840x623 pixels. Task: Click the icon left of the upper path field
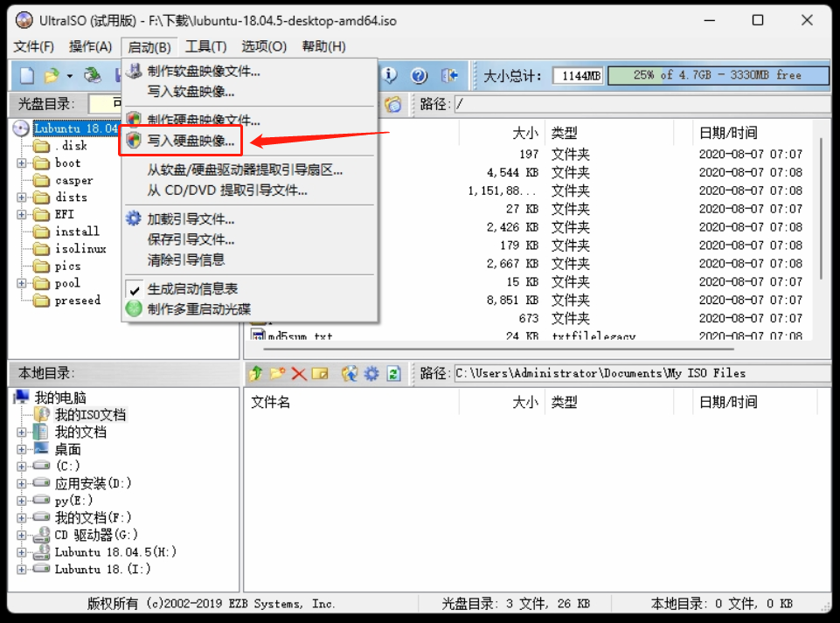coord(393,104)
